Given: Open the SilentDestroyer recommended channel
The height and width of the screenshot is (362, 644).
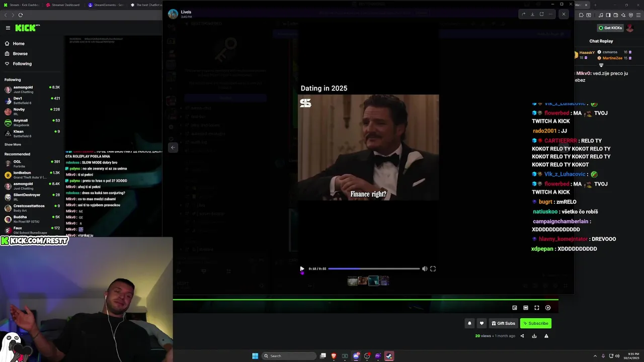Looking at the screenshot, I should click(x=32, y=197).
